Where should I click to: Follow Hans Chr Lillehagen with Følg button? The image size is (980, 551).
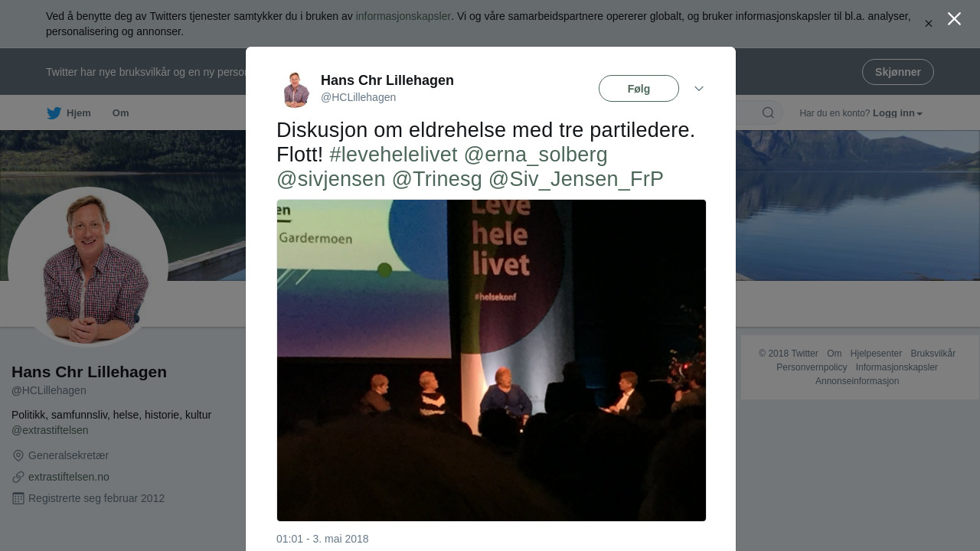click(639, 89)
